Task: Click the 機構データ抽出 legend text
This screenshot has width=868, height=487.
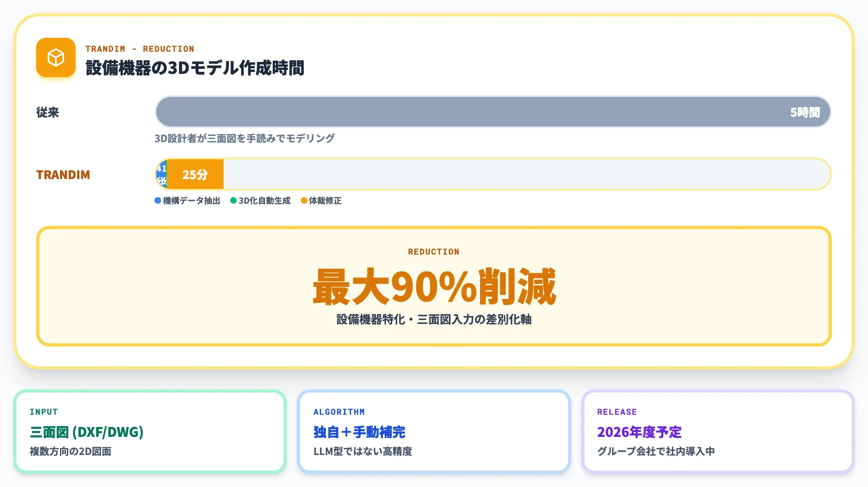Action: (192, 200)
